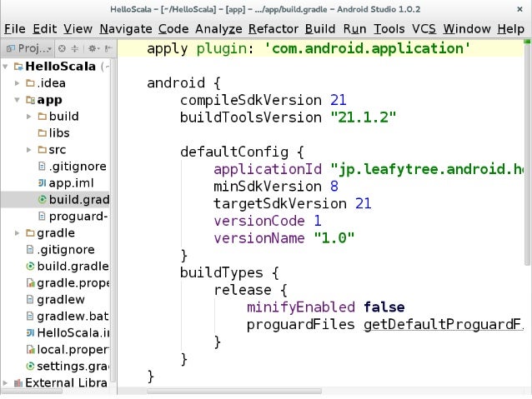Open the Edit menu
This screenshot has height=399, width=532.
pyautogui.click(x=45, y=29)
